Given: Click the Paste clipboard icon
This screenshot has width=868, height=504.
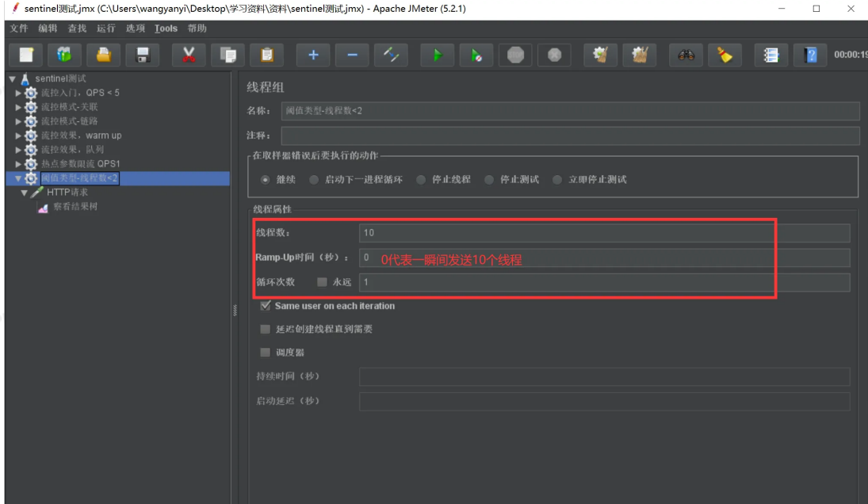Looking at the screenshot, I should click(x=267, y=55).
